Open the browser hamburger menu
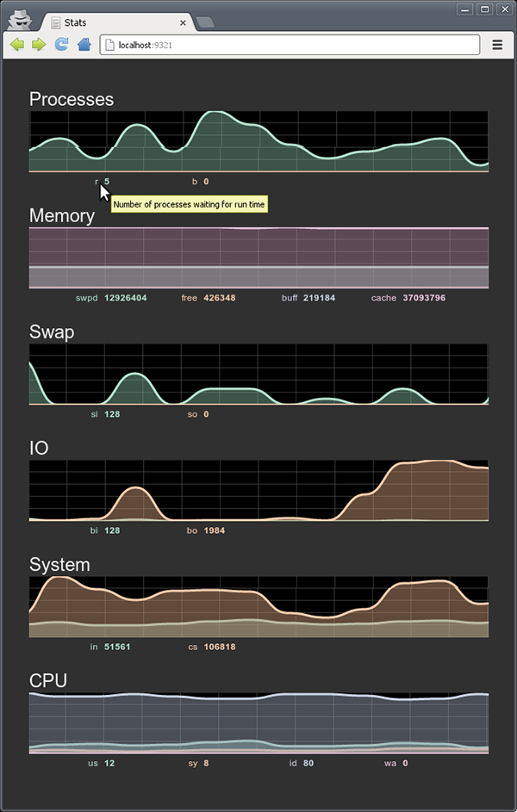This screenshot has height=812, width=517. pos(497,45)
